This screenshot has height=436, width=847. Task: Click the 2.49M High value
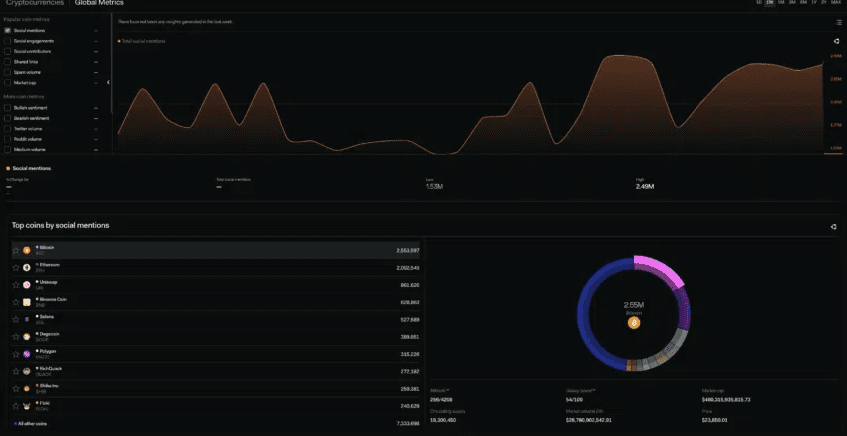645,187
